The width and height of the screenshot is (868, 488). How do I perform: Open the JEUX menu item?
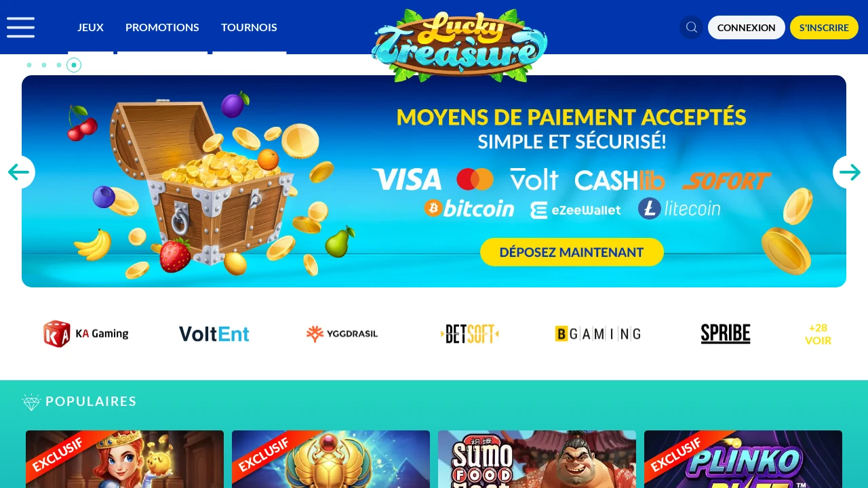point(90,27)
